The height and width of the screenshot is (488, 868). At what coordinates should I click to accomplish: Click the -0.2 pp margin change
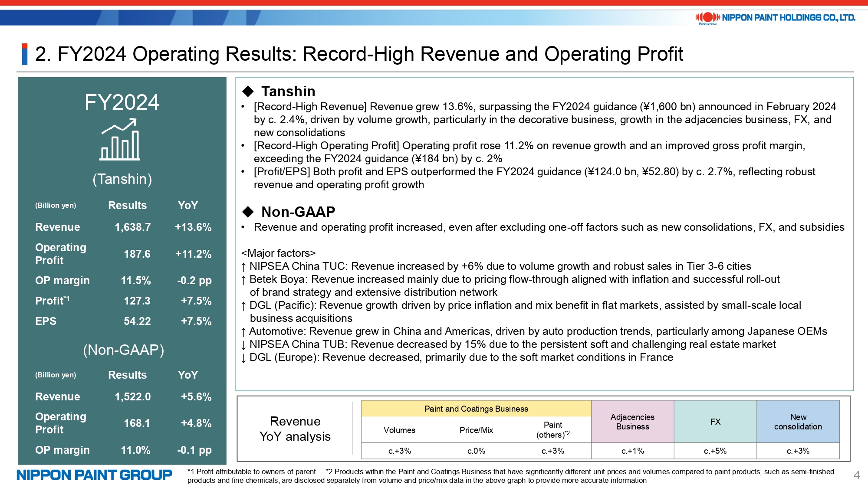coord(194,281)
